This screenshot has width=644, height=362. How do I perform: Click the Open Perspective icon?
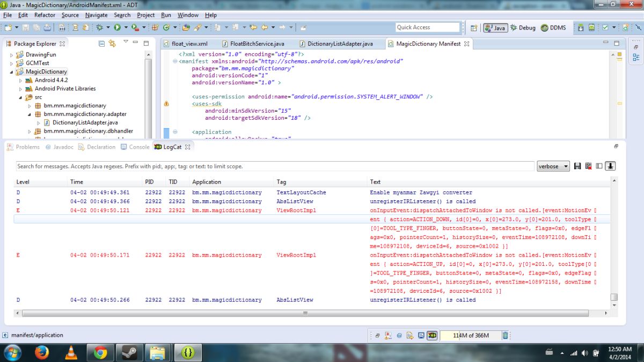point(474,28)
